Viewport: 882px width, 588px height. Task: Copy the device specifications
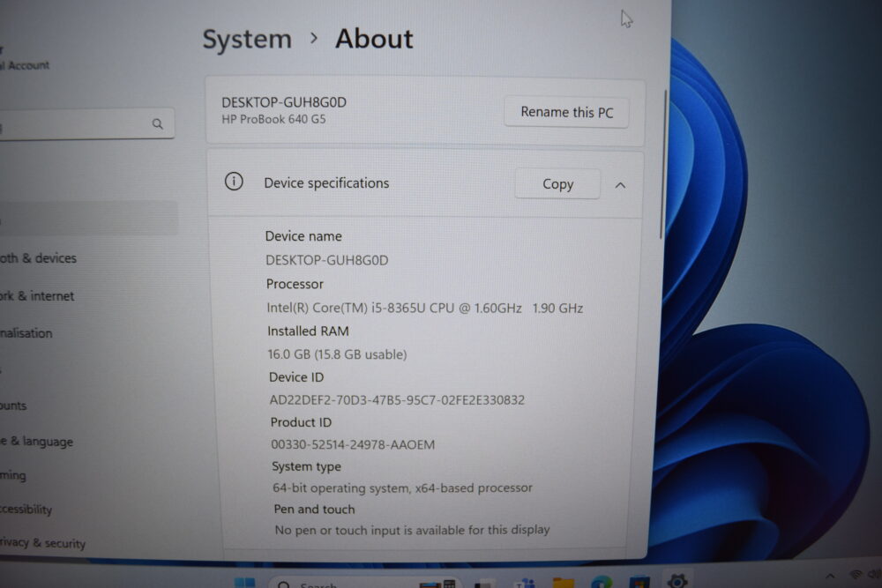557,184
